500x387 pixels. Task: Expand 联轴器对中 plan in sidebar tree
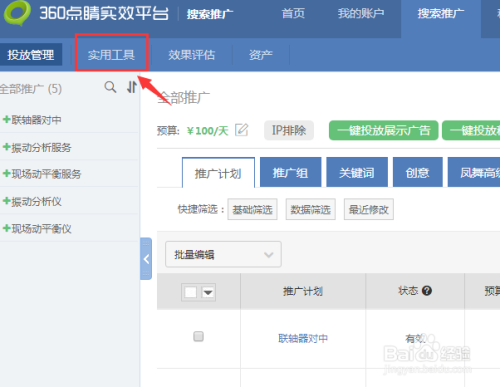pos(7,119)
